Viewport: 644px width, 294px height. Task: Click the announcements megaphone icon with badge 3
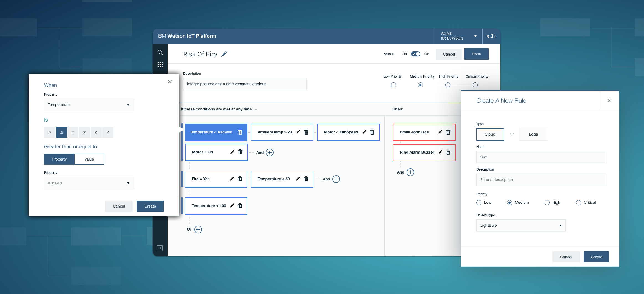coord(491,36)
